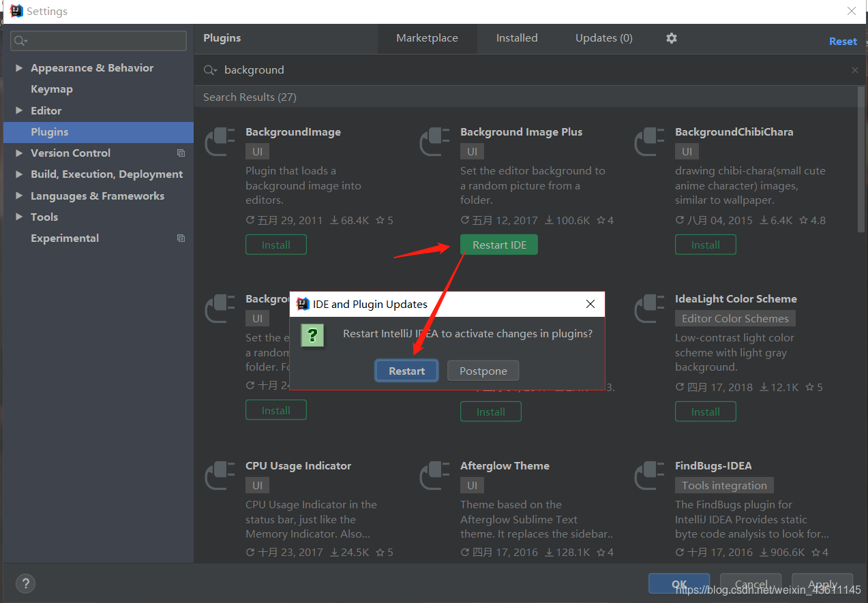This screenshot has height=603, width=868.
Task: Open the IdeaLight Color Scheme plugin title
Action: tap(736, 299)
